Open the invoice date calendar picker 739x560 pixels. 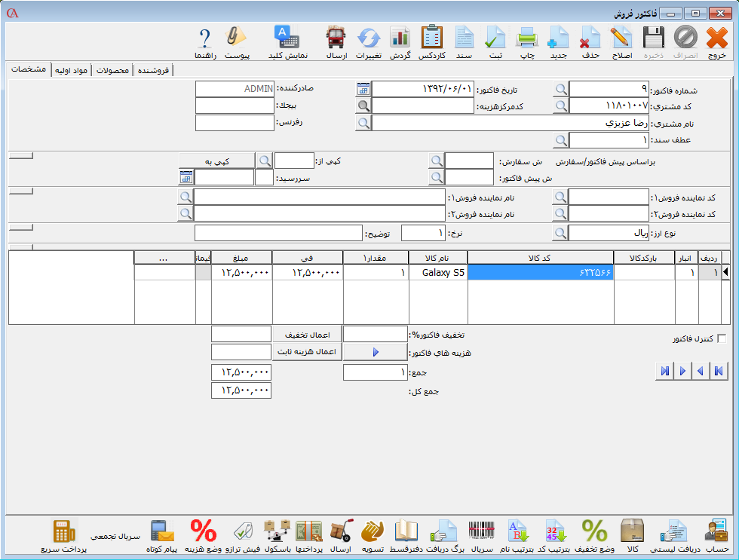point(363,89)
